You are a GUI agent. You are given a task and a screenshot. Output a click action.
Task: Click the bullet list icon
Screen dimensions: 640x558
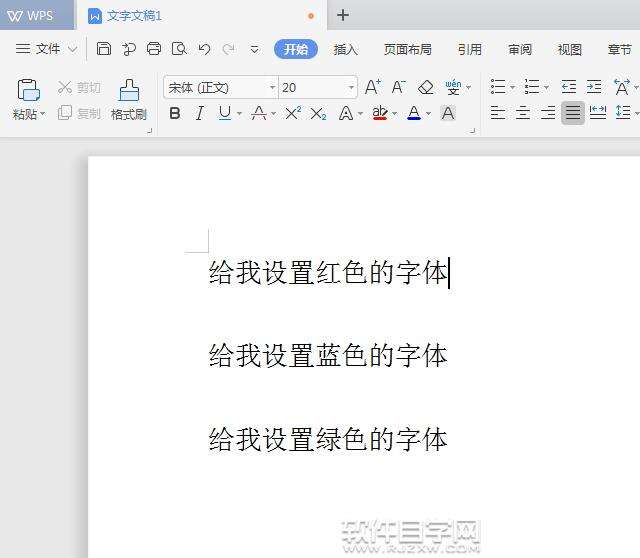(498, 87)
